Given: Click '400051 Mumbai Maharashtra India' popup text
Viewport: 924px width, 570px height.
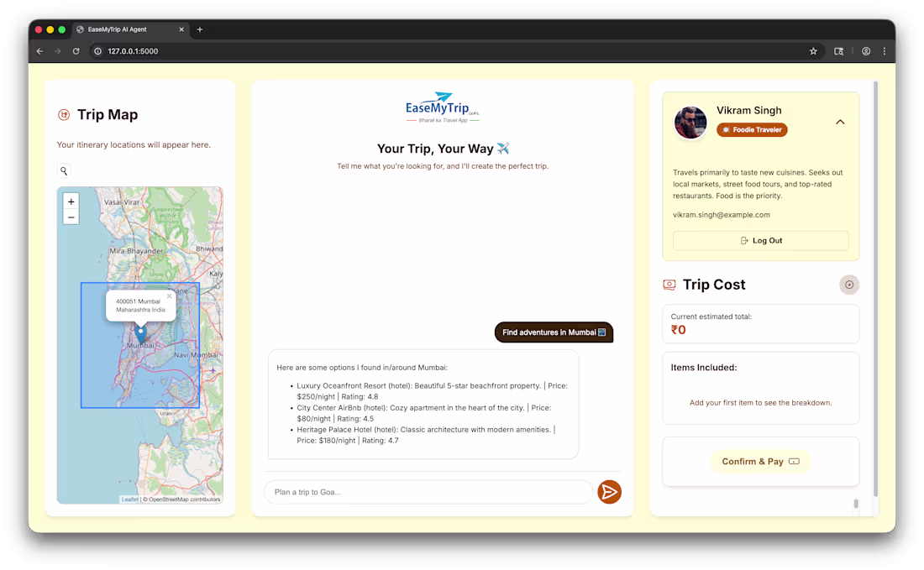Looking at the screenshot, I should (139, 305).
